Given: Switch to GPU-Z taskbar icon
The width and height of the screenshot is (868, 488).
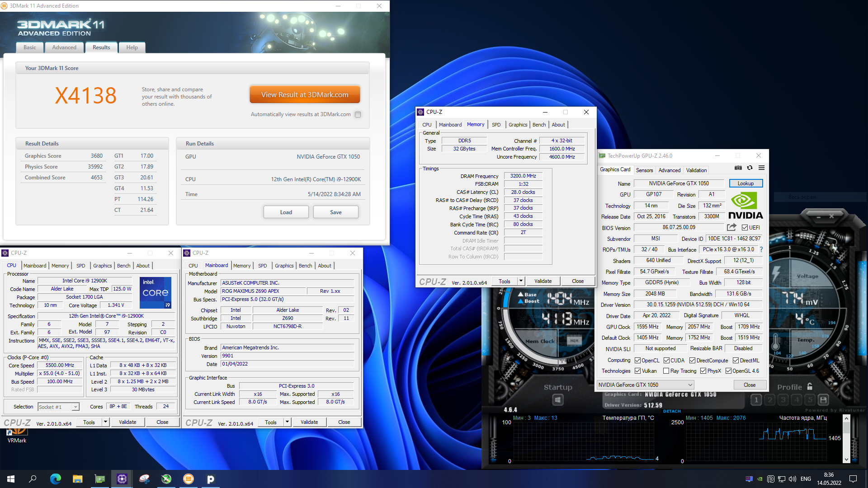Looking at the screenshot, I should pyautogui.click(x=100, y=479).
